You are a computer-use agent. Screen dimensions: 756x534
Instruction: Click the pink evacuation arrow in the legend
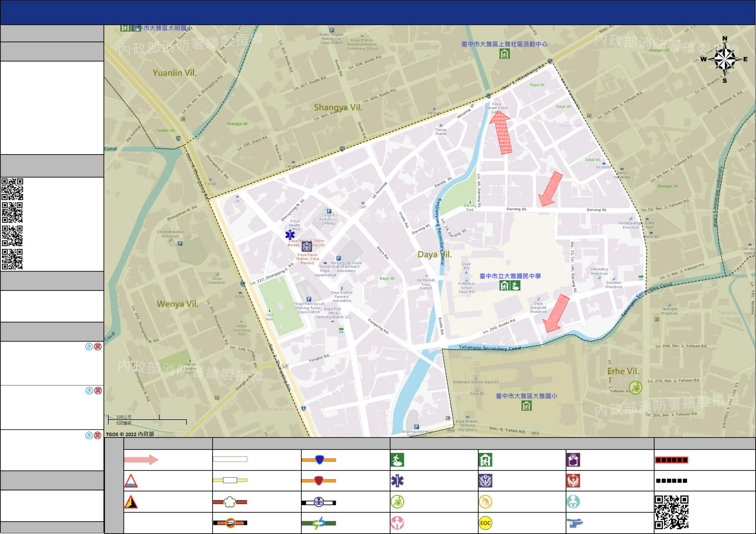141,460
